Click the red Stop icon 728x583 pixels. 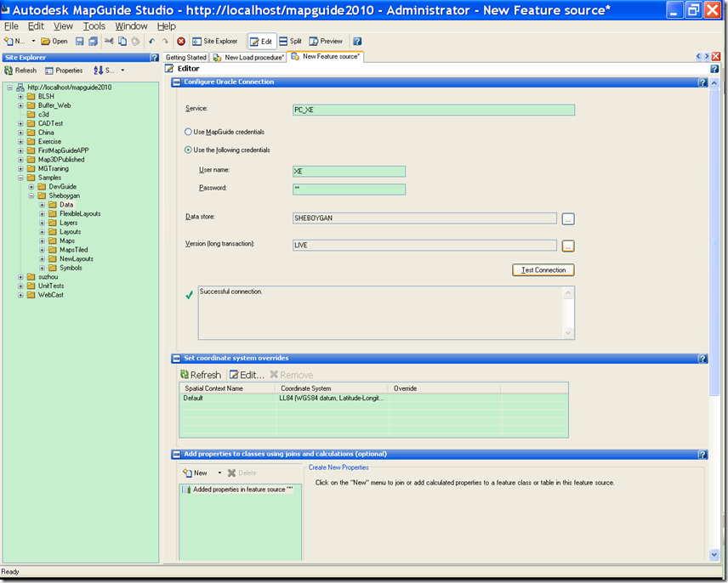[x=181, y=42]
